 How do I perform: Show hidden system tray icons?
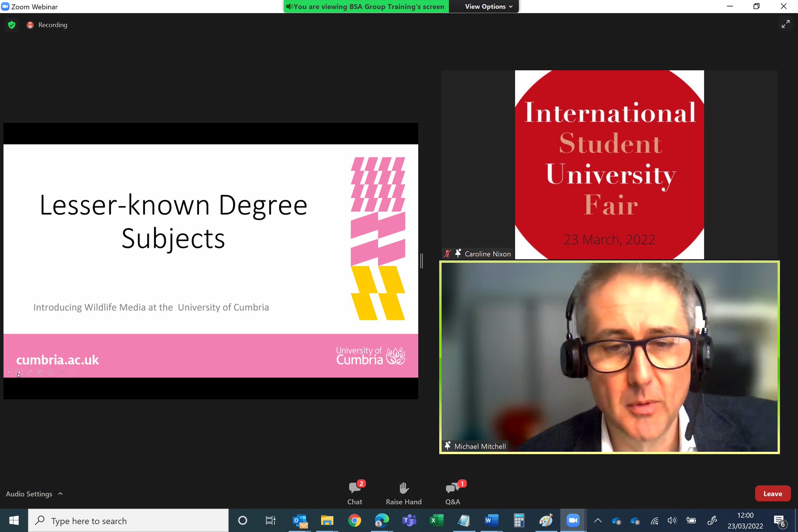click(598, 521)
